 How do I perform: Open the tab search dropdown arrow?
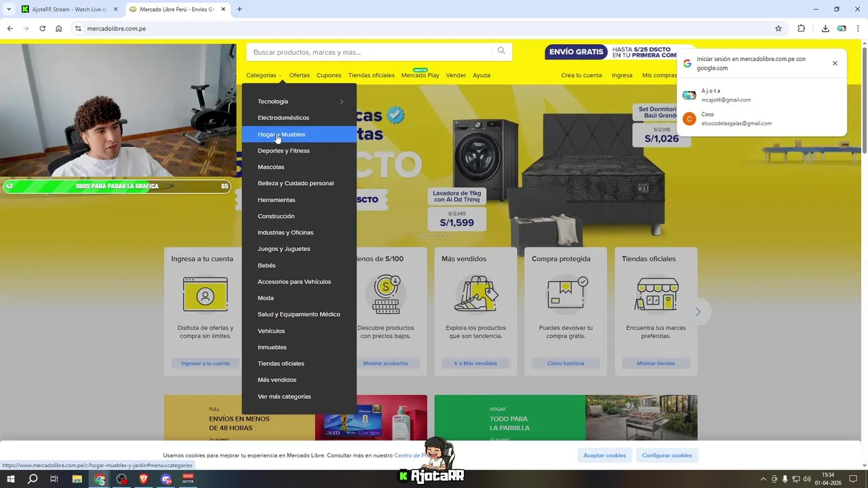9,9
